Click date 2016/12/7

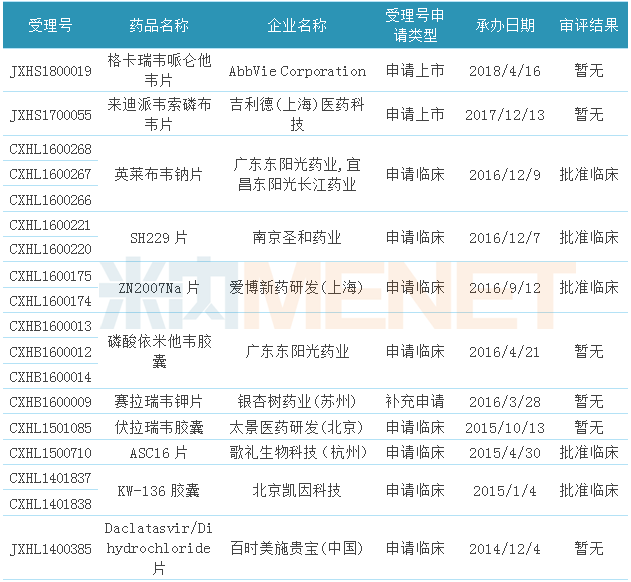pyautogui.click(x=505, y=238)
